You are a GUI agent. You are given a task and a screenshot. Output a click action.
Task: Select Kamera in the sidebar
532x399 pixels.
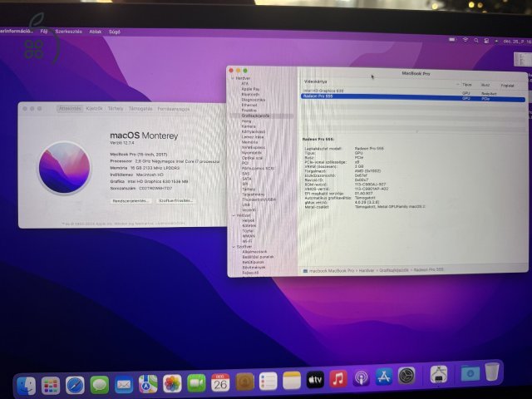coord(249,126)
